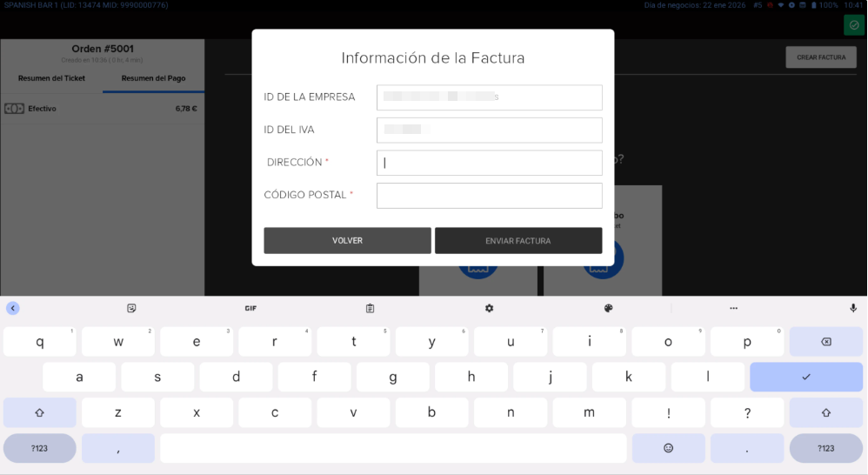868x475 pixels.
Task: Tap the right shift key
Action: 826,412
